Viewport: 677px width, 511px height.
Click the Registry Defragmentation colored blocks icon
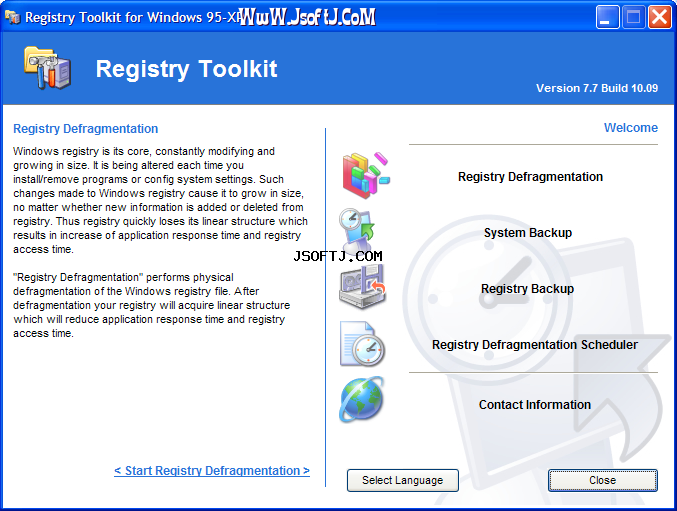(366, 175)
